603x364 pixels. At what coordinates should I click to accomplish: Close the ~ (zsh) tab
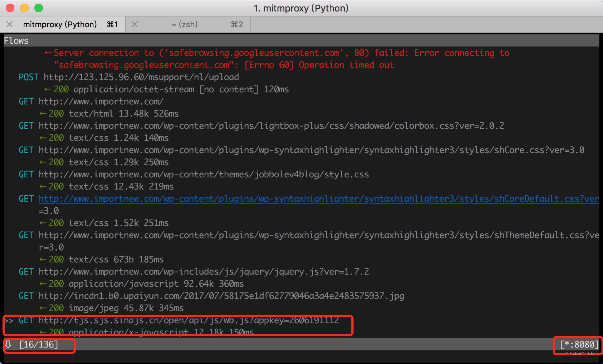point(135,24)
